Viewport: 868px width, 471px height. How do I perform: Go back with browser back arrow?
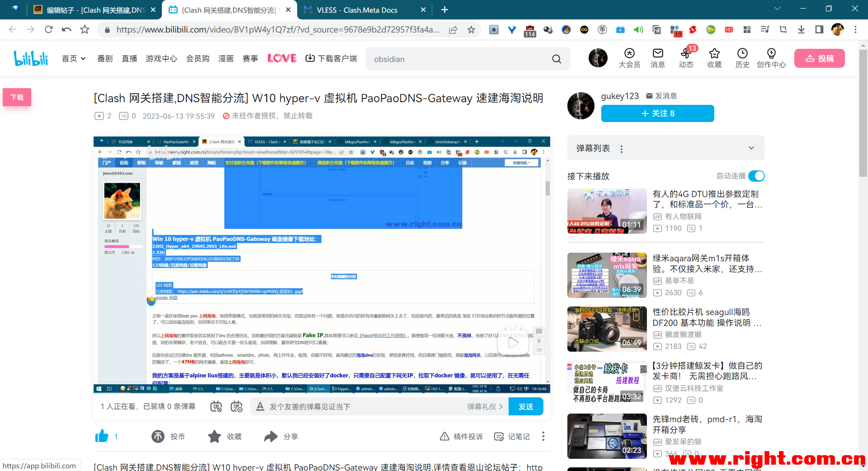coord(12,29)
